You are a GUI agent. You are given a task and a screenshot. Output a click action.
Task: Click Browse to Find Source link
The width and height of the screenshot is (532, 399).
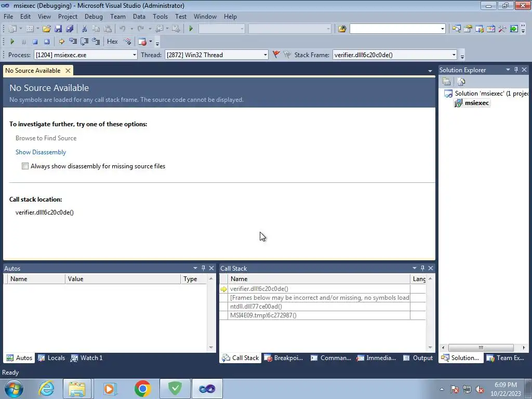click(46, 138)
